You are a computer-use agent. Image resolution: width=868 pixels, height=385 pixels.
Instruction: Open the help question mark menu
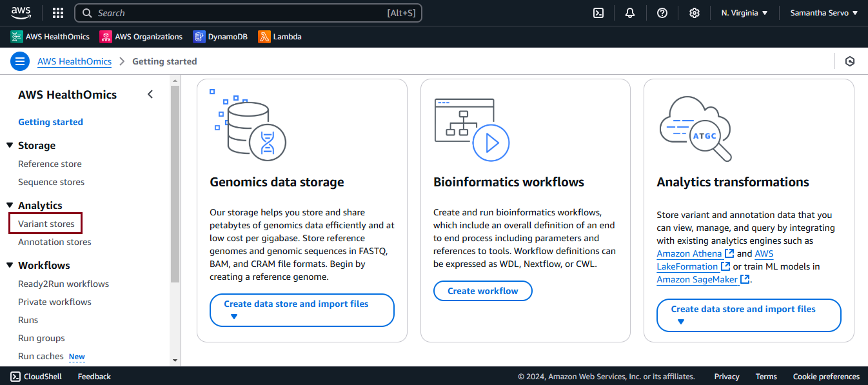(662, 13)
